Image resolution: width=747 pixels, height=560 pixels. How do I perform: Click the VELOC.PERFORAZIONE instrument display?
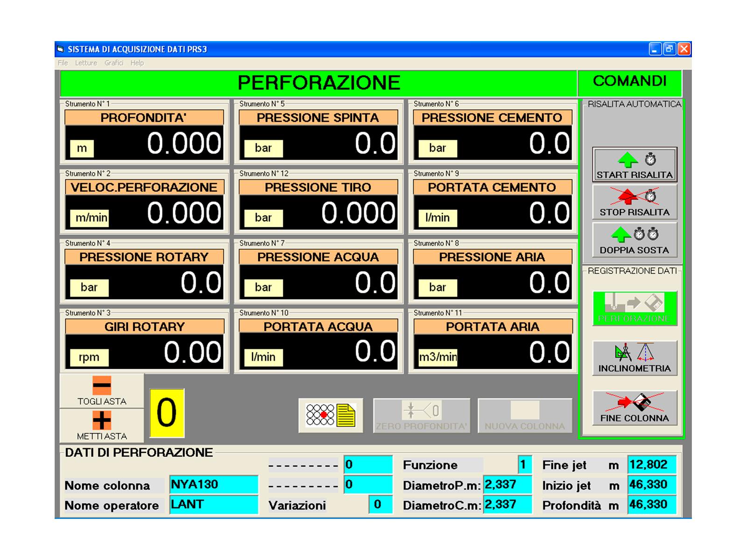pyautogui.click(x=144, y=212)
